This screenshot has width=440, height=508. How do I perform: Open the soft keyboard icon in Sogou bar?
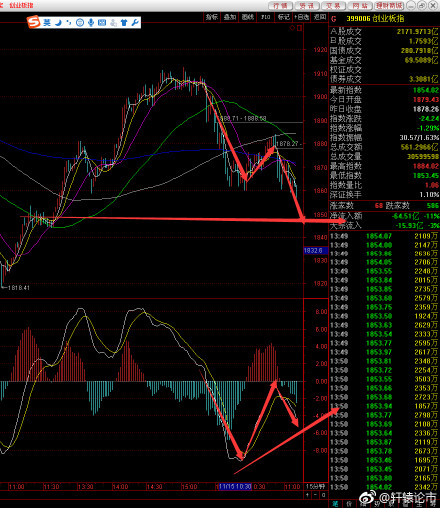tap(102, 22)
